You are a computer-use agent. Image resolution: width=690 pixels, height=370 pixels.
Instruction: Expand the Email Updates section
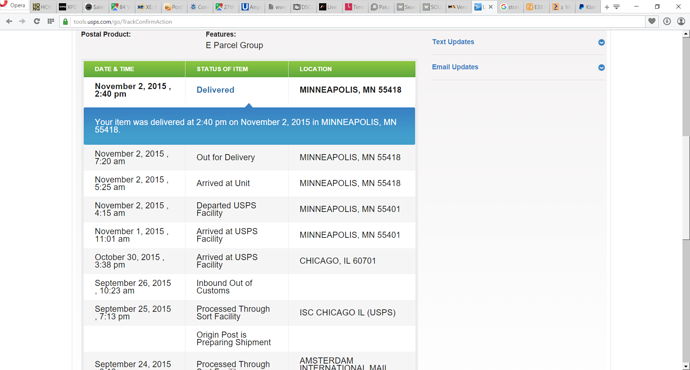click(601, 67)
